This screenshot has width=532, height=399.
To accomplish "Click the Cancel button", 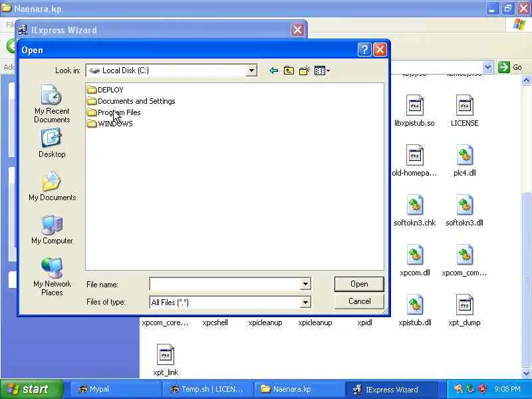I will (359, 301).
